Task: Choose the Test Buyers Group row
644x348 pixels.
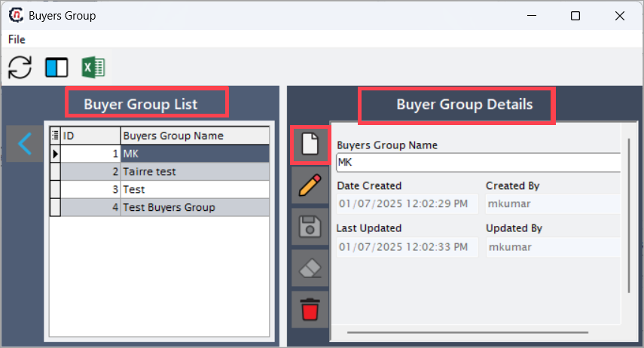Action: tap(160, 207)
